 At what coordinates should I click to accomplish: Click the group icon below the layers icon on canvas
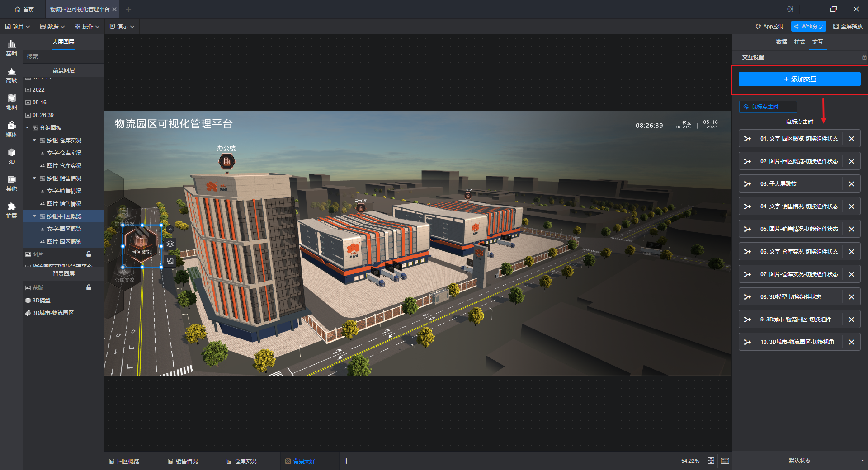pos(170,261)
